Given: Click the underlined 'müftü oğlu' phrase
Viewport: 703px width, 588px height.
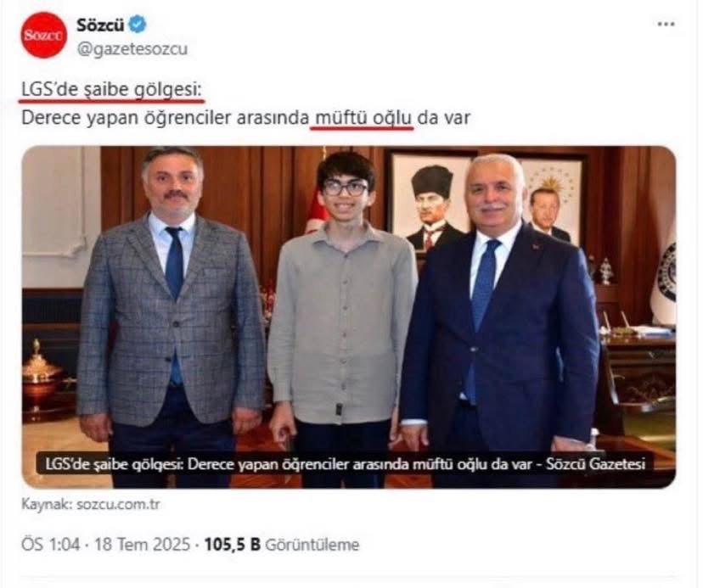Looking at the screenshot, I should (x=363, y=118).
